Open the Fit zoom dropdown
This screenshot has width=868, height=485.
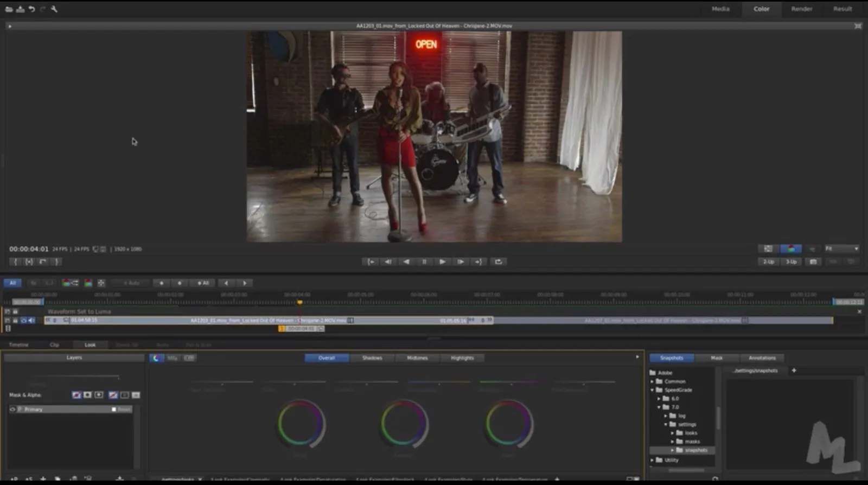842,248
